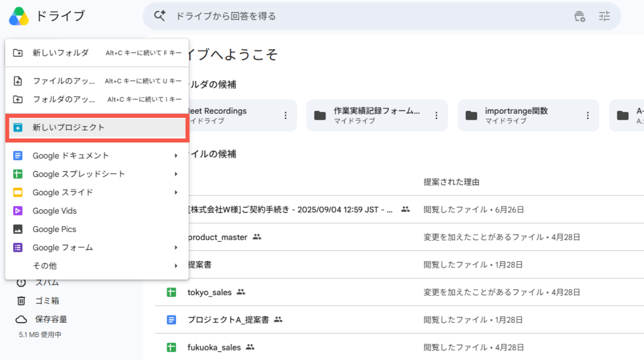Expand the Google フォーム submenu arrow

tap(176, 247)
